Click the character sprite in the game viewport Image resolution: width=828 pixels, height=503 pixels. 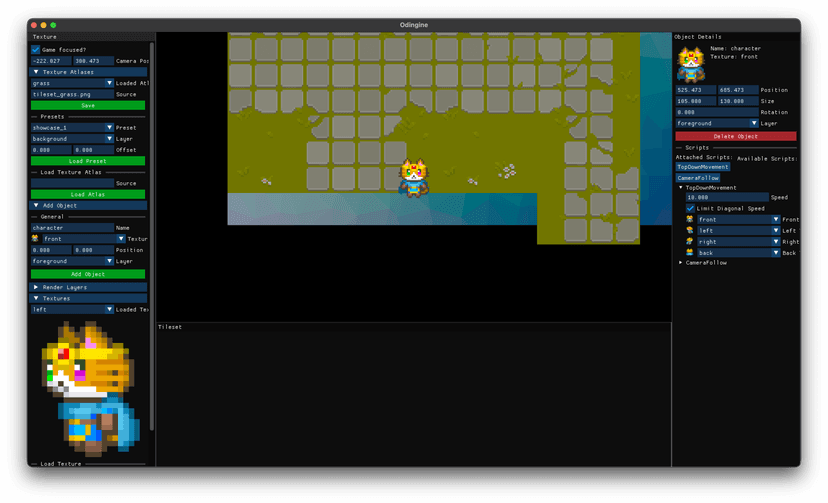click(413, 178)
